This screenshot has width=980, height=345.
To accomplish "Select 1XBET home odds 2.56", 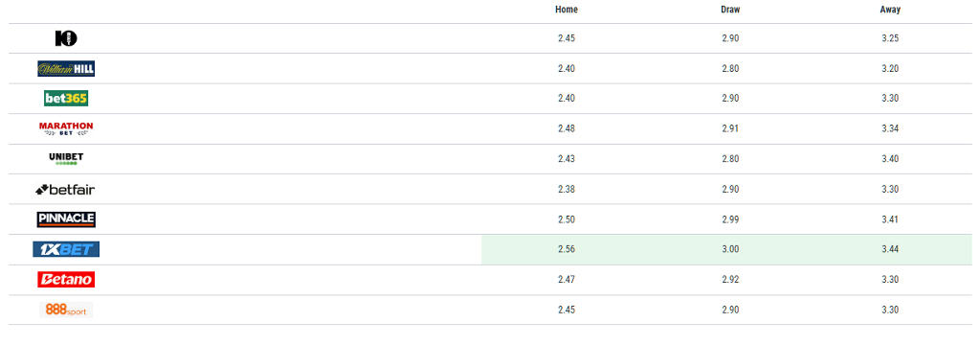I will pos(567,249).
